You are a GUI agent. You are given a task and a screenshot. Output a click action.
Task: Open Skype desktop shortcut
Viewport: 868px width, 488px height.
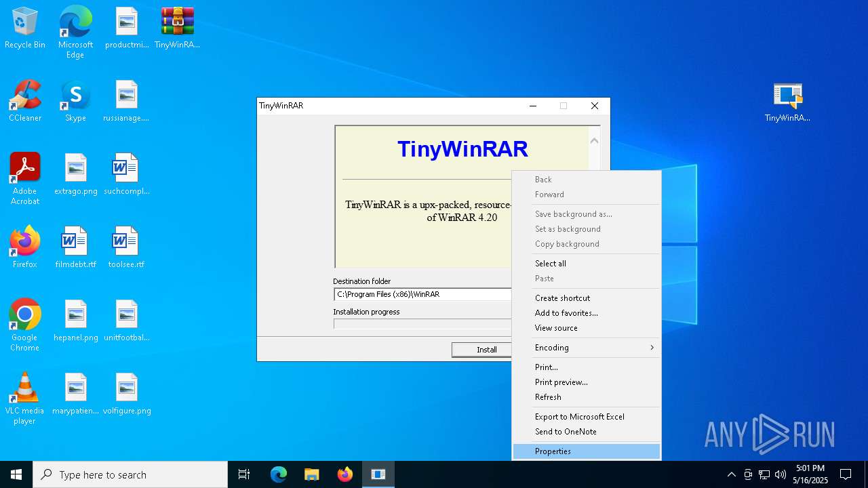tap(75, 101)
